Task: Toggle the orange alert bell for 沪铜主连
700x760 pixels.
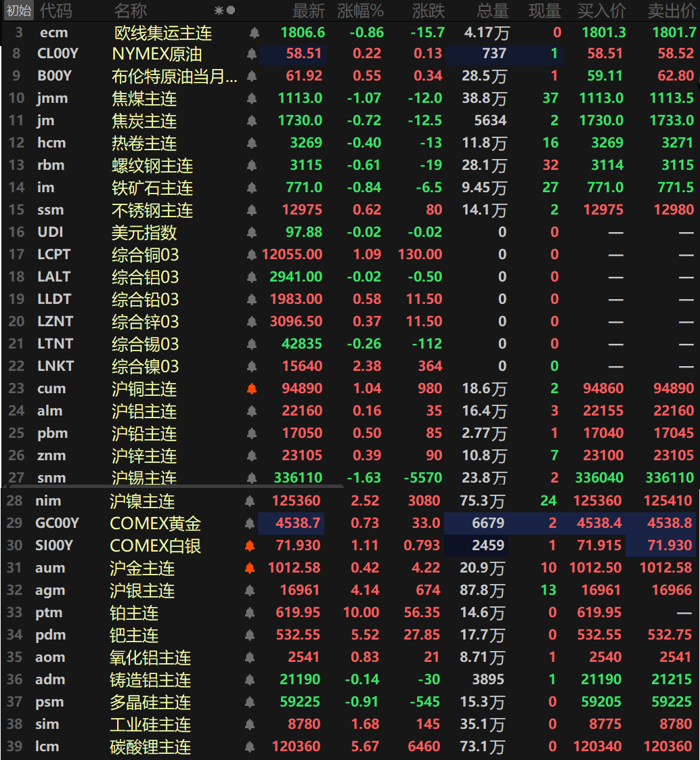Action: coord(253,389)
